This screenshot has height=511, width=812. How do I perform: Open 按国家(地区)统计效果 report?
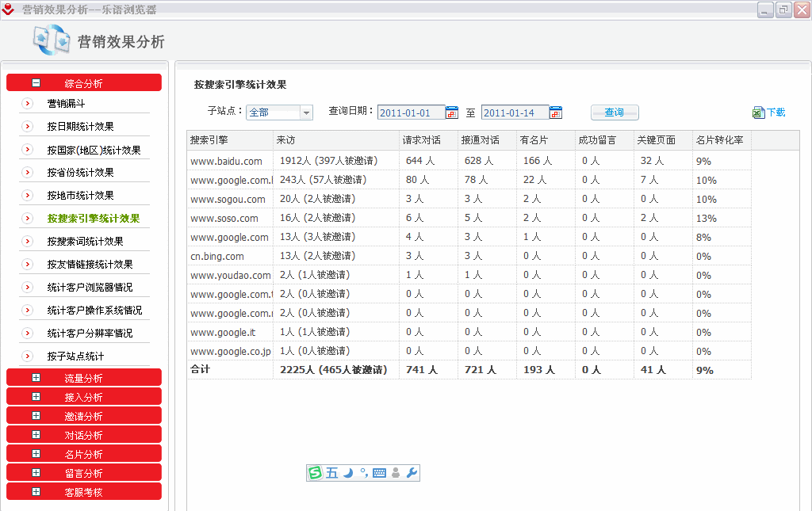[x=94, y=150]
